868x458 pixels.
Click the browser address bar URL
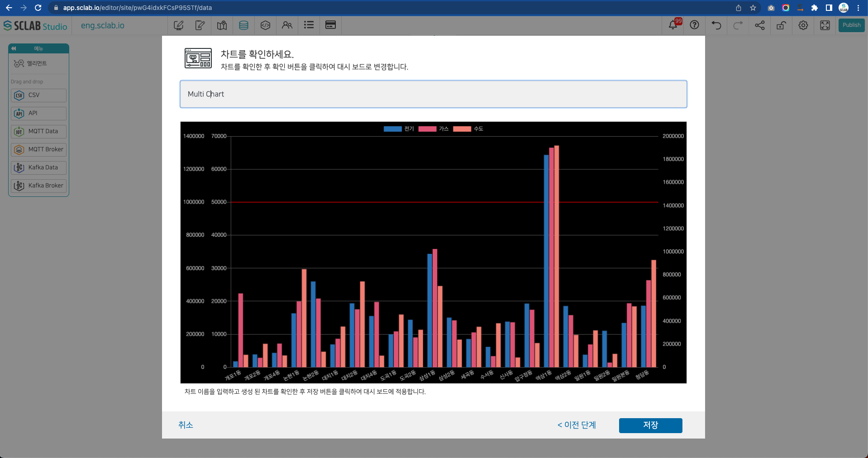(x=137, y=8)
